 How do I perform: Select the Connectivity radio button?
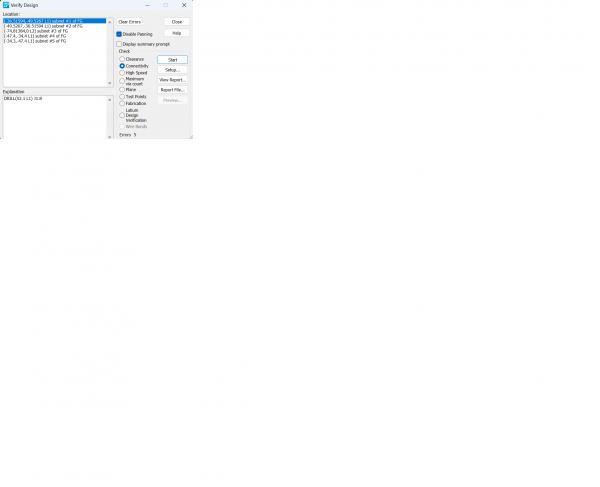[x=122, y=66]
